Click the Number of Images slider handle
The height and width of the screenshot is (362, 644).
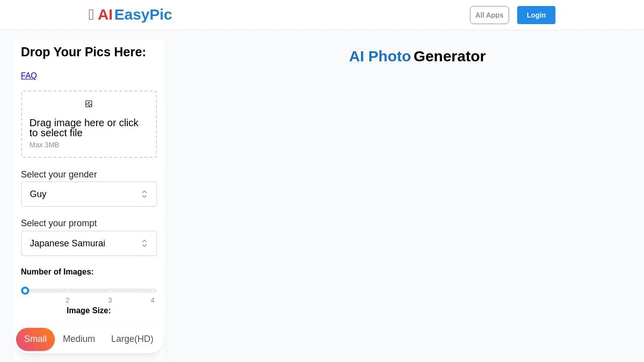25,291
